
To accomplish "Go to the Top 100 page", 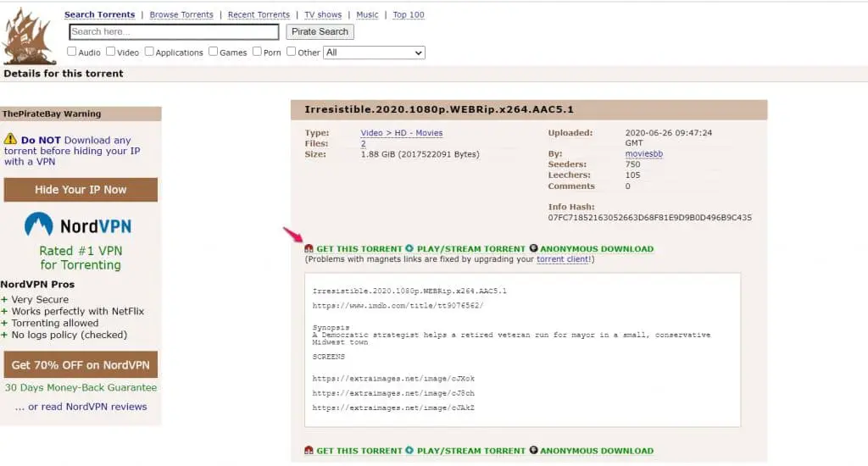I will [x=409, y=14].
